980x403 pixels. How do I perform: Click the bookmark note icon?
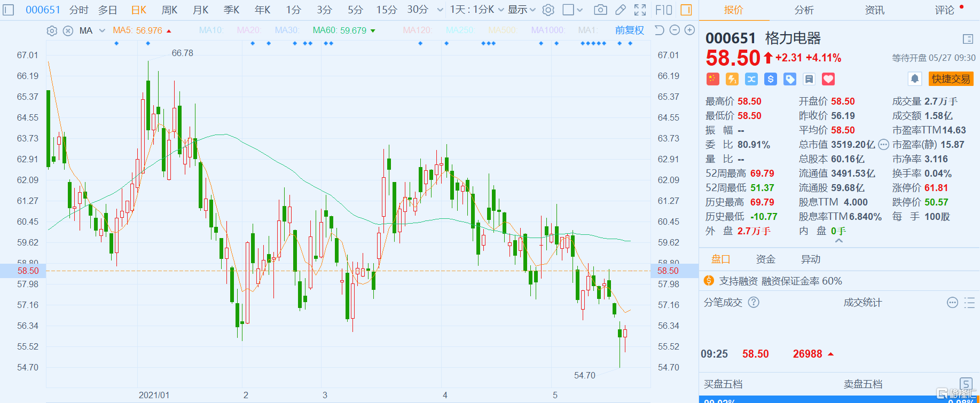tap(809, 79)
